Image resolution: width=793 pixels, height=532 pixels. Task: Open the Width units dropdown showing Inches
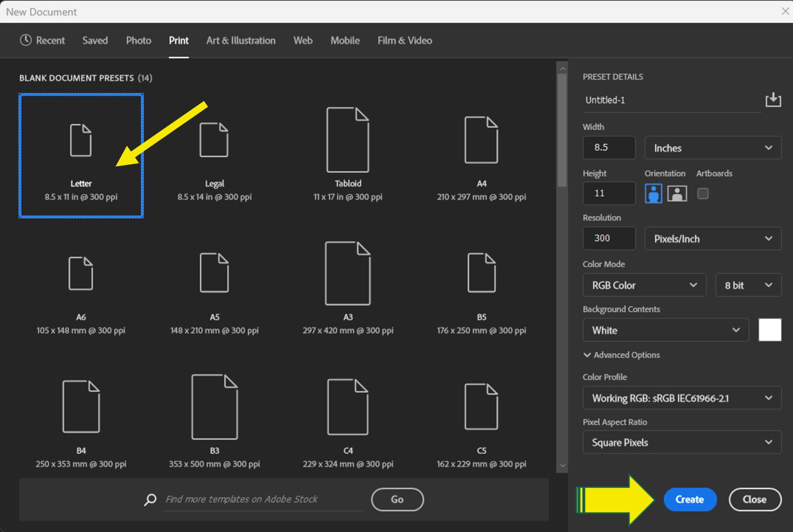coord(712,148)
